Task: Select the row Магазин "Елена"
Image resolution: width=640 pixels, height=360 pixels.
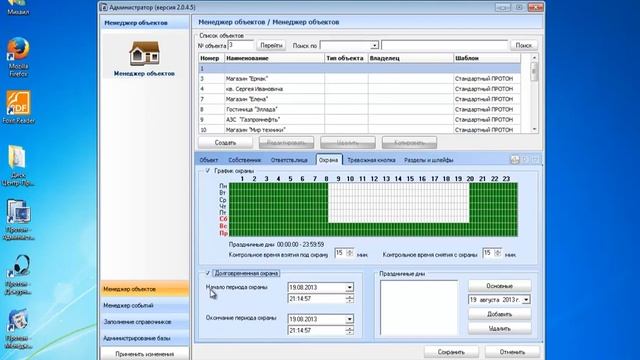Action: pyautogui.click(x=360, y=99)
